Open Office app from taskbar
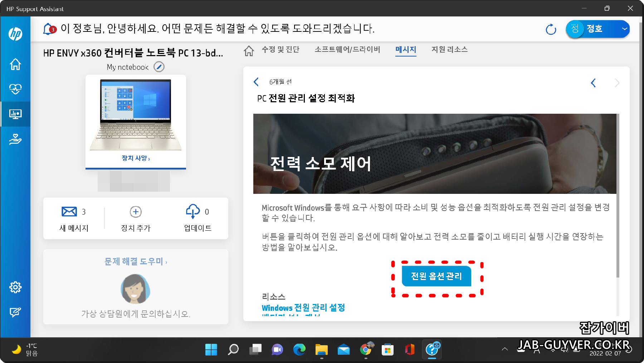The width and height of the screenshot is (644, 363). [x=410, y=349]
